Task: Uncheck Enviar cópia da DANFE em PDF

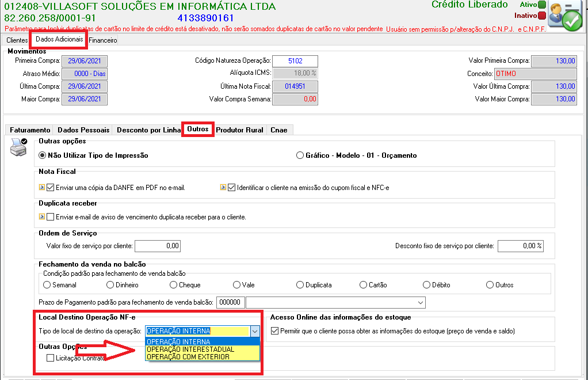Action: coord(51,188)
